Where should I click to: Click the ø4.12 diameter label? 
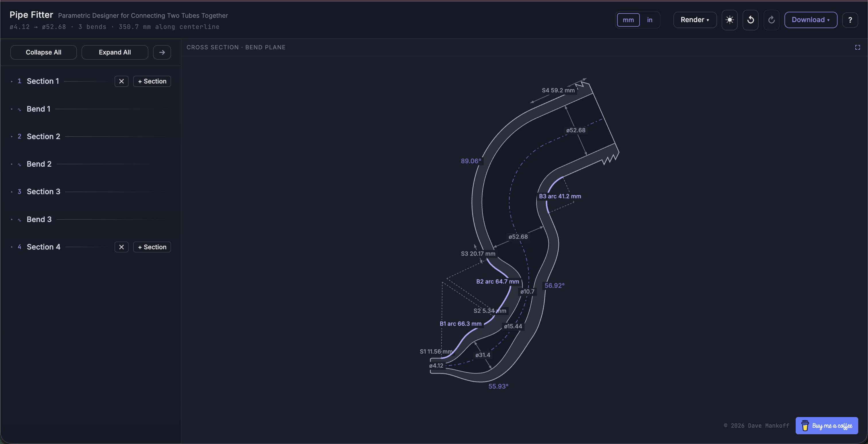click(436, 366)
